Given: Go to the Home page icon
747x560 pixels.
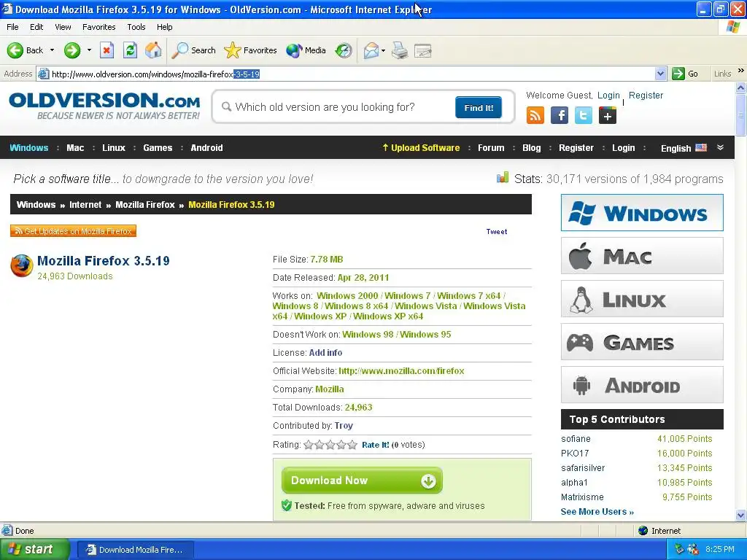Looking at the screenshot, I should [x=153, y=50].
